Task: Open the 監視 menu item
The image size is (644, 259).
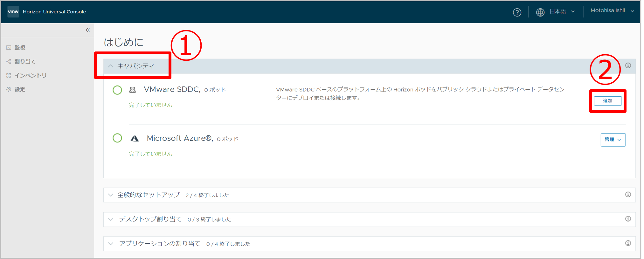Action: coord(20,48)
